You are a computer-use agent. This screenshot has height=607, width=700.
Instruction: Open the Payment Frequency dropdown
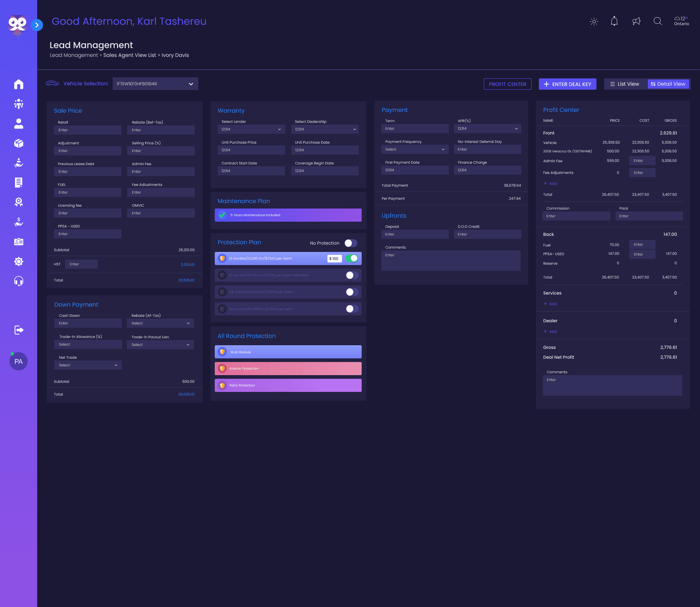[415, 149]
